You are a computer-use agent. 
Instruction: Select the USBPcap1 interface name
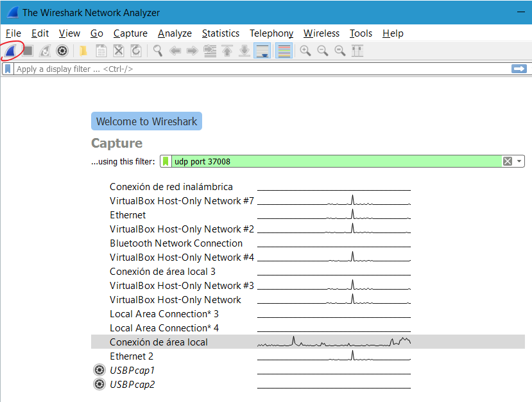pyautogui.click(x=132, y=371)
